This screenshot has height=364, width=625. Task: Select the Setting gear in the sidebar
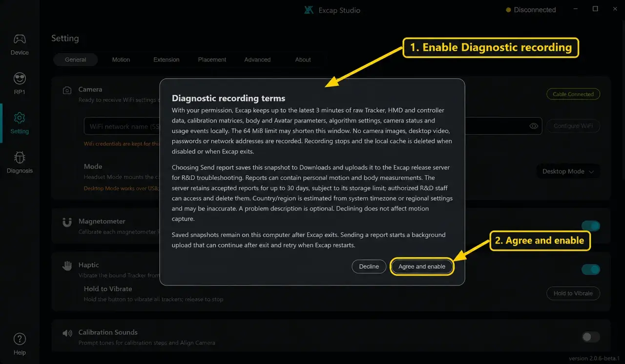point(20,123)
